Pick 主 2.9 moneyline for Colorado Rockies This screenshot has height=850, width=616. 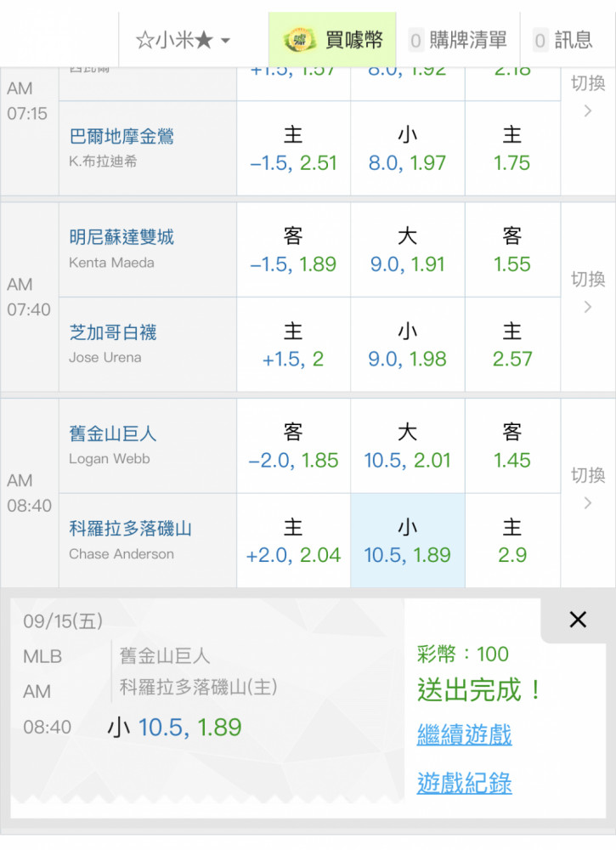click(x=512, y=541)
